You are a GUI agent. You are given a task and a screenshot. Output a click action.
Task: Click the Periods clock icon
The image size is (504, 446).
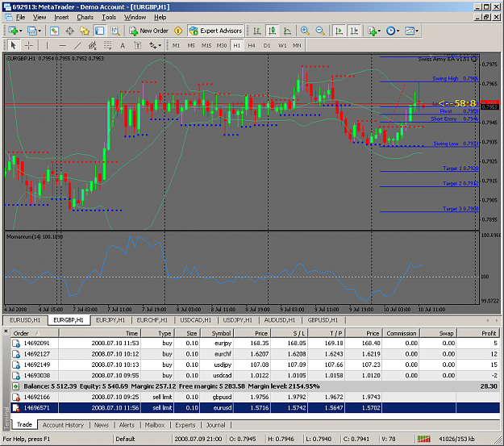pos(390,31)
